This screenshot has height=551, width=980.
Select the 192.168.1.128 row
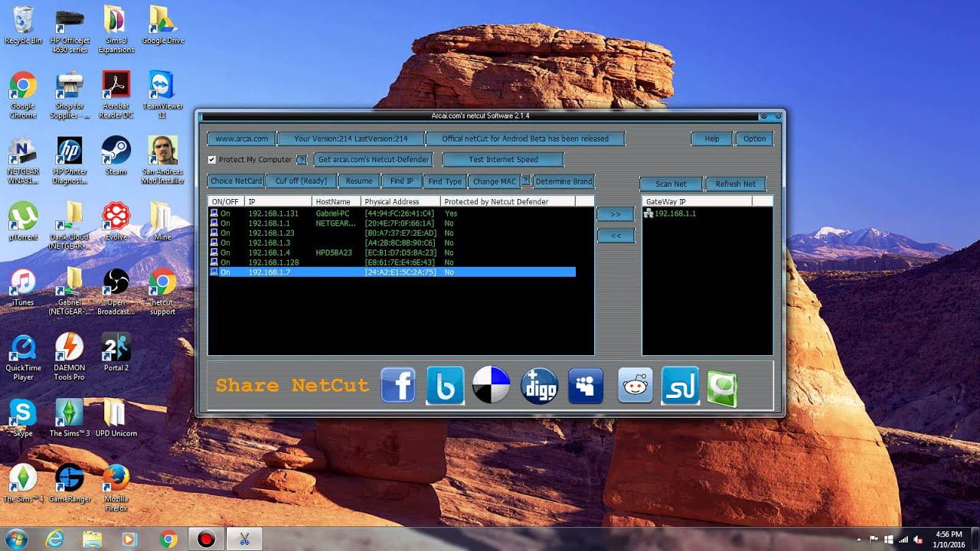click(x=392, y=262)
